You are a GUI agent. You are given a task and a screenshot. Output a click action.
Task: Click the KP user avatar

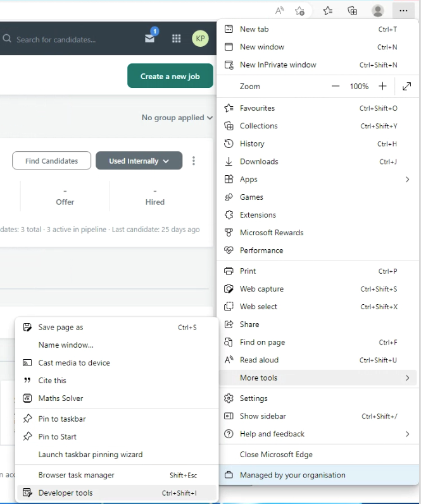pos(200,39)
